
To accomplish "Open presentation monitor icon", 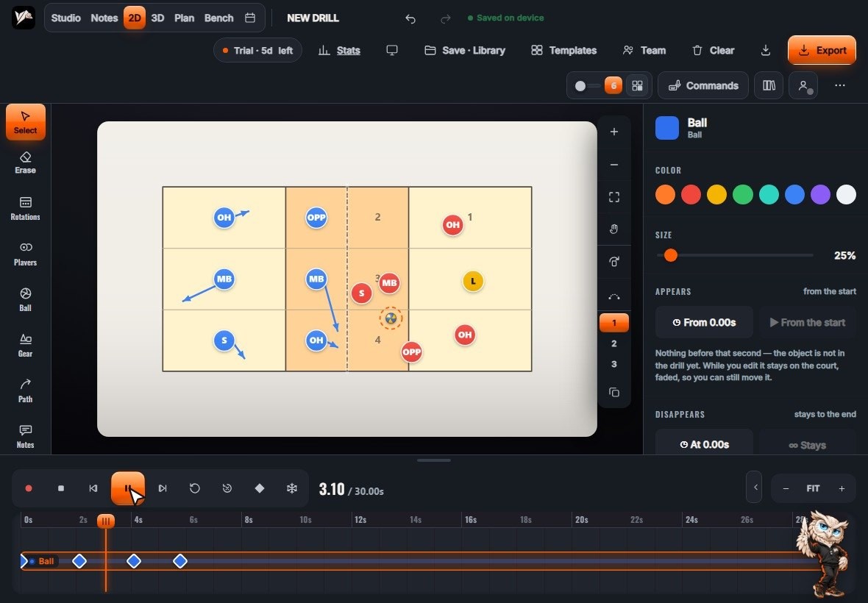I will click(x=392, y=50).
